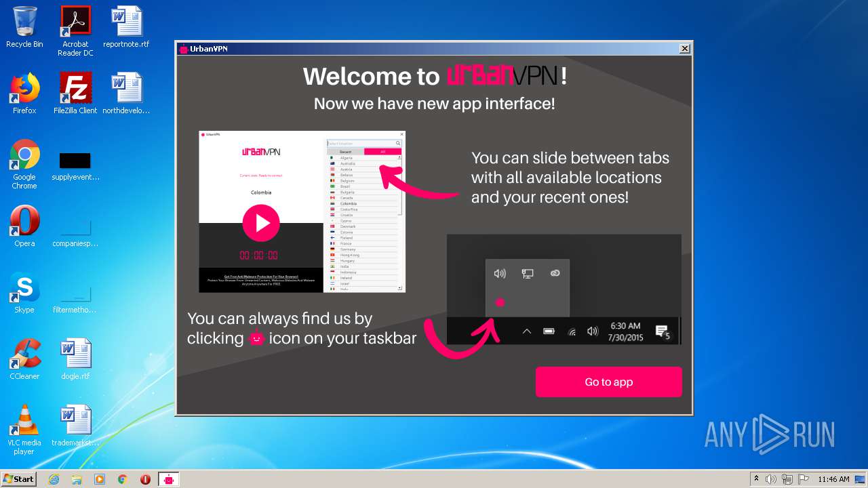Launch Firefox from the desktop

24,94
